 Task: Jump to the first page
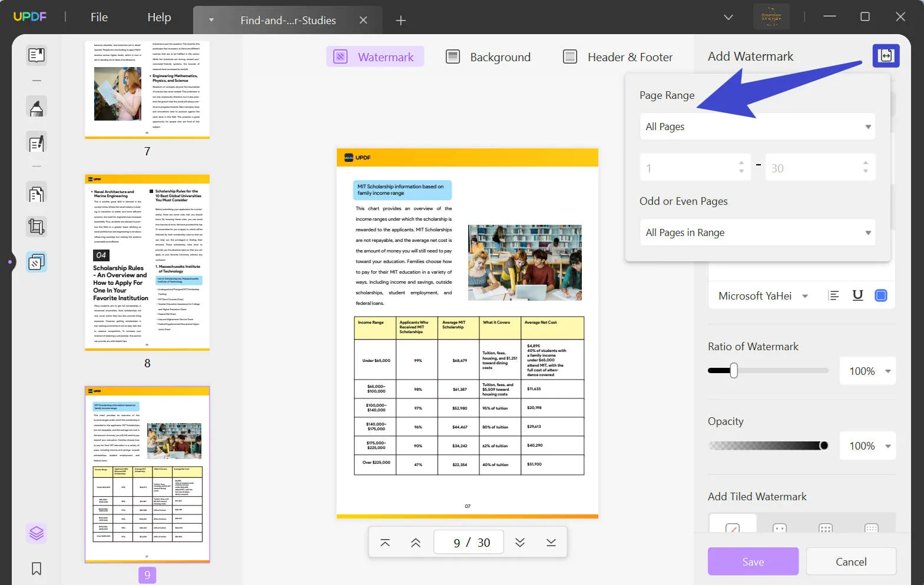(385, 543)
